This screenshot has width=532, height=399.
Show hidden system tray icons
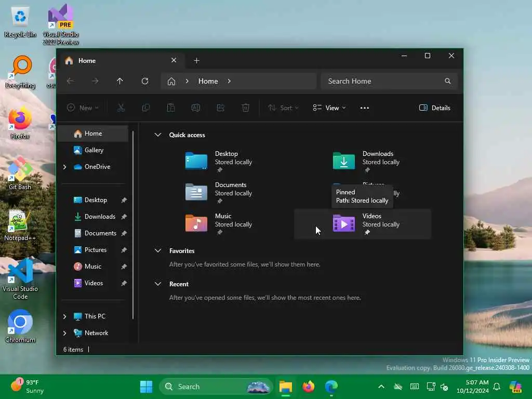click(x=381, y=387)
